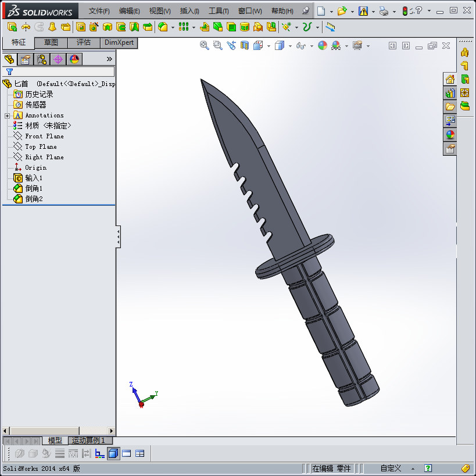Switch to the DimXpert tab

119,42
